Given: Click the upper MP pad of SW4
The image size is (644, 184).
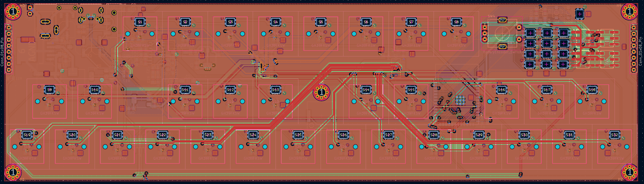Looking at the screenshot, I should (x=502, y=20).
